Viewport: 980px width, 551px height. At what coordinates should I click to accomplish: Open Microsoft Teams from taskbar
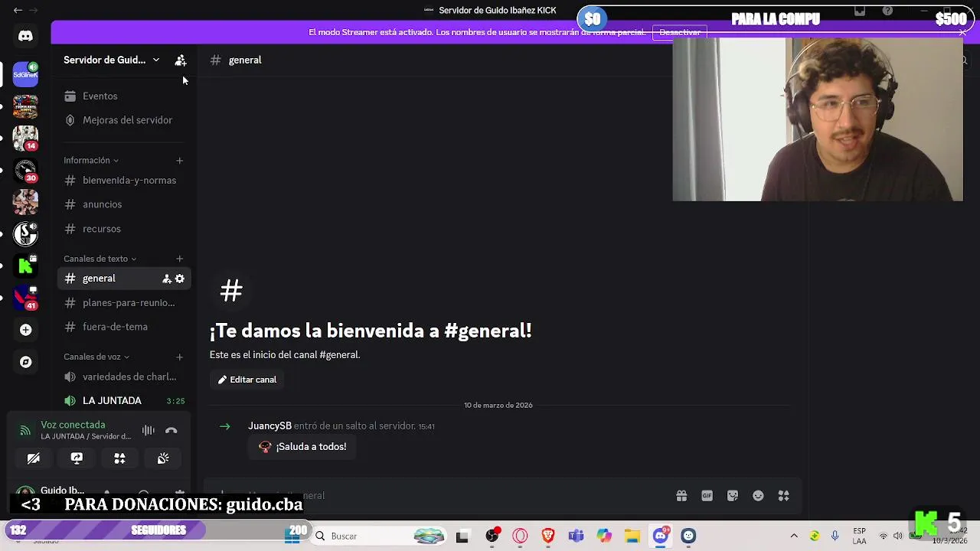[576, 536]
